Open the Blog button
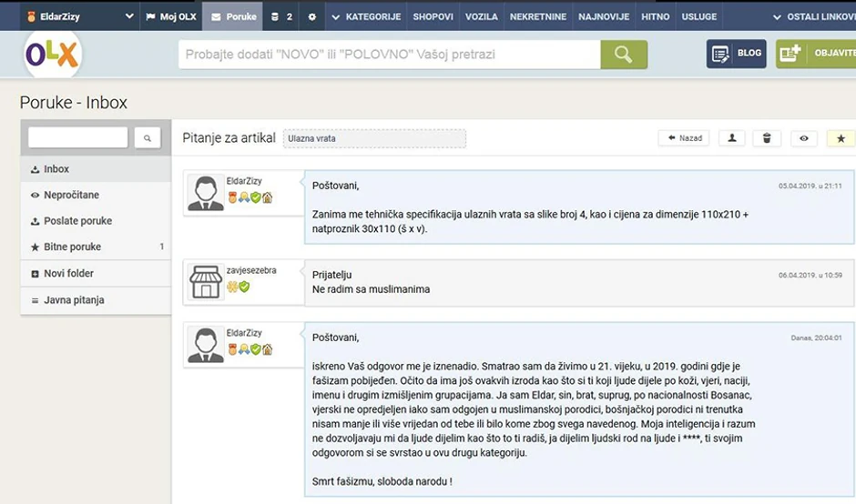Viewport: 856px width, 504px height. point(737,54)
